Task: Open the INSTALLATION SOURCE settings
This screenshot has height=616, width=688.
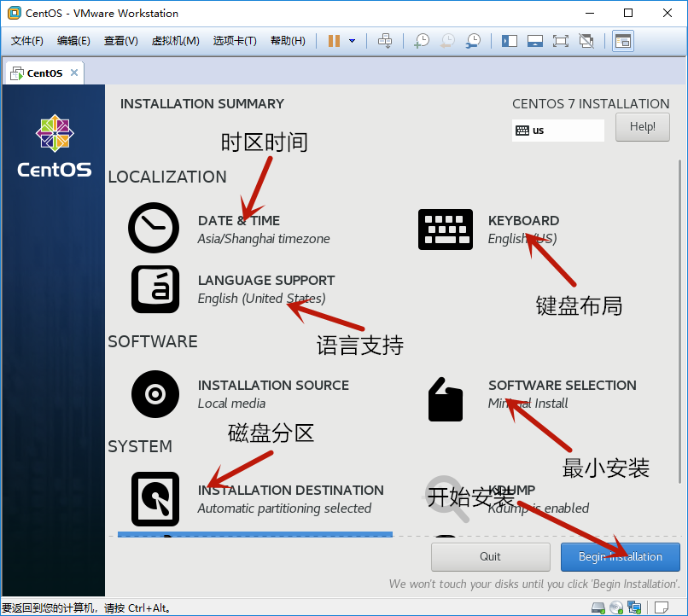Action: pyautogui.click(x=273, y=385)
